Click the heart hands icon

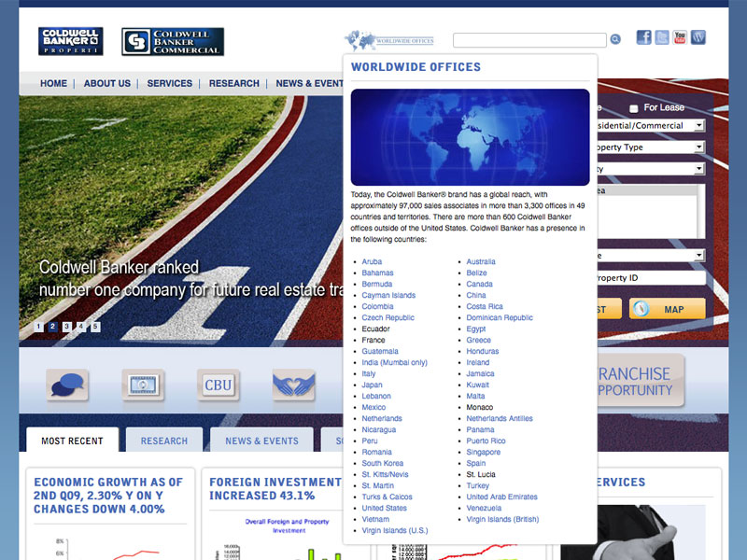pos(293,385)
